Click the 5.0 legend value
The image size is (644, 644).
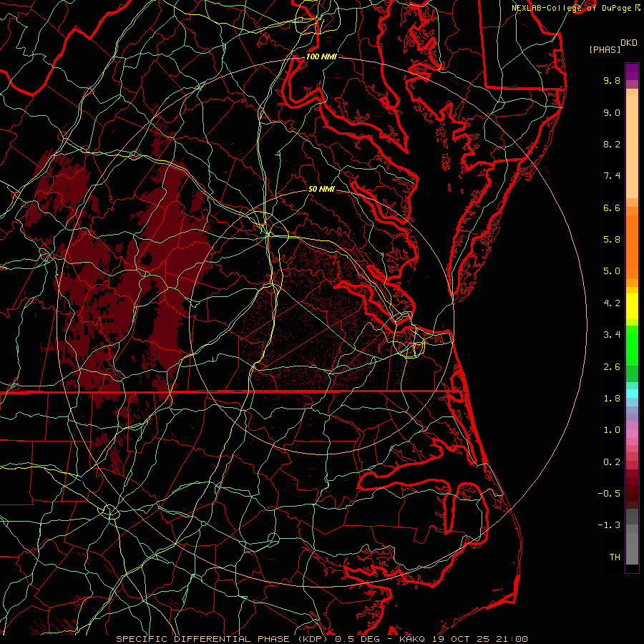(612, 271)
